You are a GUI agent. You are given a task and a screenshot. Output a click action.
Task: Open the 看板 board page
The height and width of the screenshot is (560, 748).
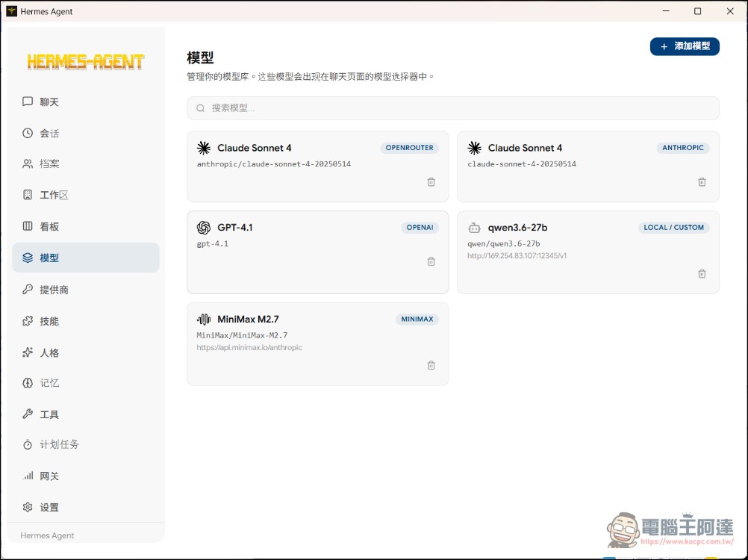click(x=86, y=226)
